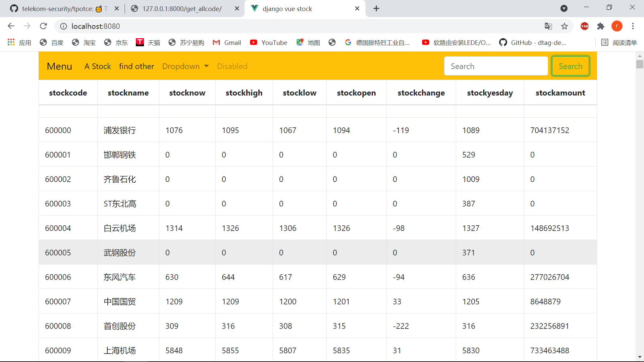Open the unnamed globe bookmark after 地图

tap(332, 42)
